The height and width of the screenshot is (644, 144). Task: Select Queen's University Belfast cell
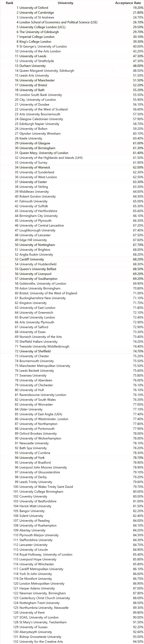pos(38,269)
